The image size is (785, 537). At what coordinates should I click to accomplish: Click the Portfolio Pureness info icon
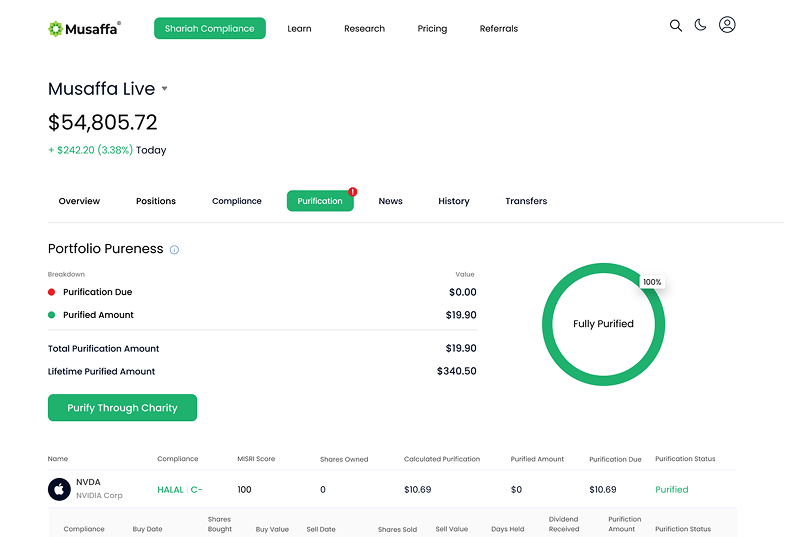174,250
